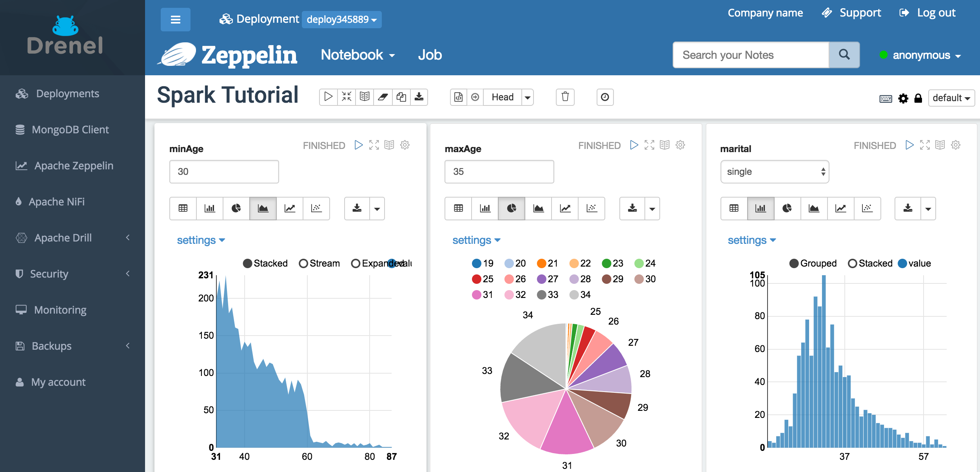
Task: Open the Job page
Action: (x=430, y=55)
